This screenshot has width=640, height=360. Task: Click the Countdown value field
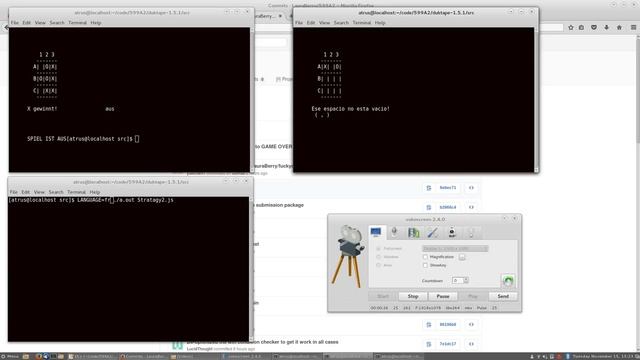(x=458, y=280)
